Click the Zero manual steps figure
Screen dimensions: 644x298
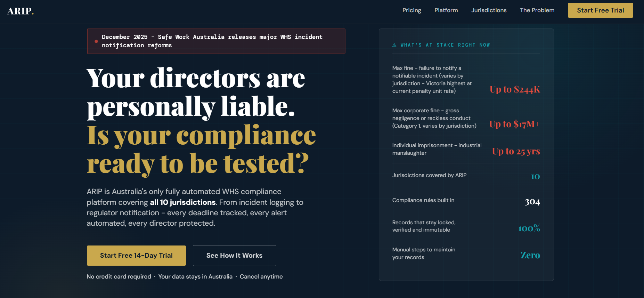(x=530, y=255)
